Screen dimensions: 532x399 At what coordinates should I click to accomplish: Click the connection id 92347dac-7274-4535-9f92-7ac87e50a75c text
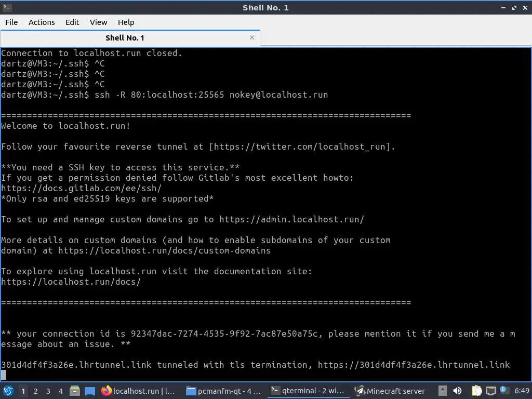click(224, 334)
